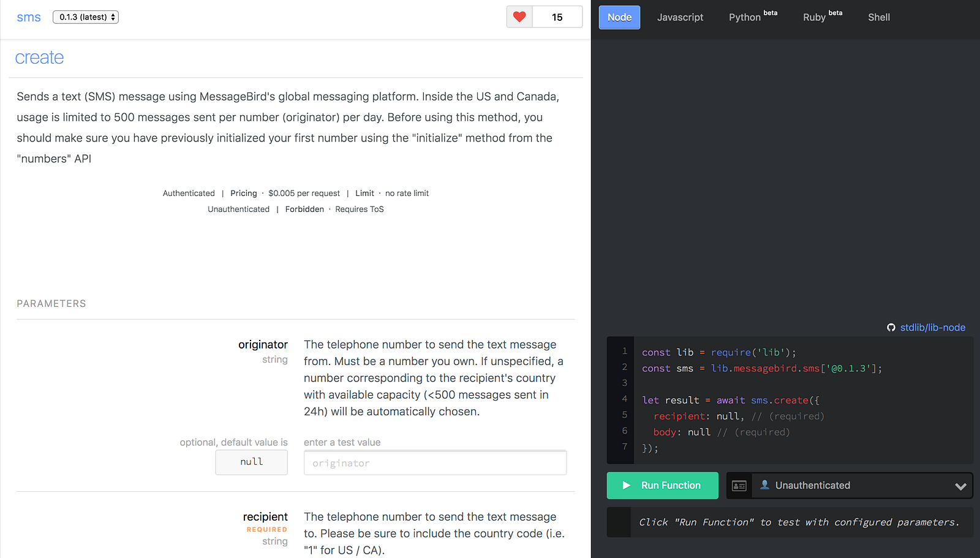The height and width of the screenshot is (558, 980).
Task: Click the "enter a test value" label
Action: click(342, 443)
